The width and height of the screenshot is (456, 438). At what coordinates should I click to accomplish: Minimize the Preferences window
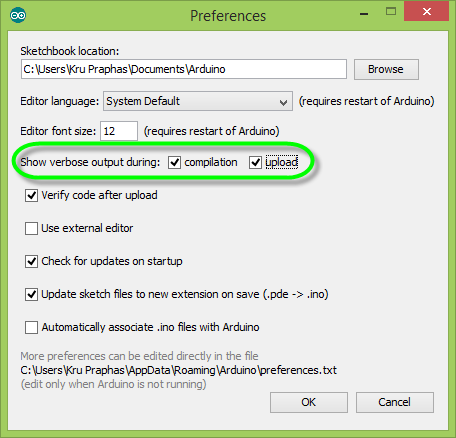coord(364,14)
